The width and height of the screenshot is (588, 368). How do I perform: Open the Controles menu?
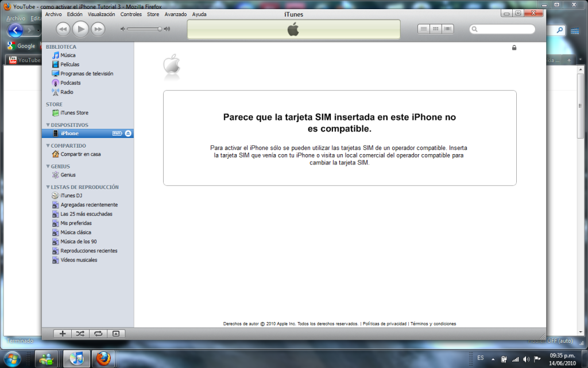pos(131,14)
